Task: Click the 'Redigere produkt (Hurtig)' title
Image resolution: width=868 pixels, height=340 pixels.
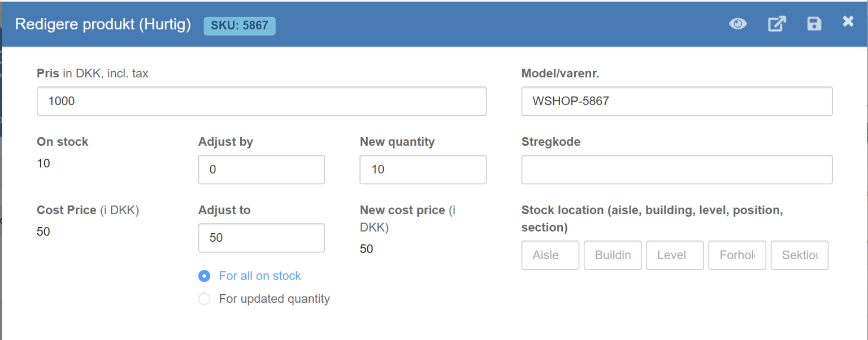Action: [103, 24]
